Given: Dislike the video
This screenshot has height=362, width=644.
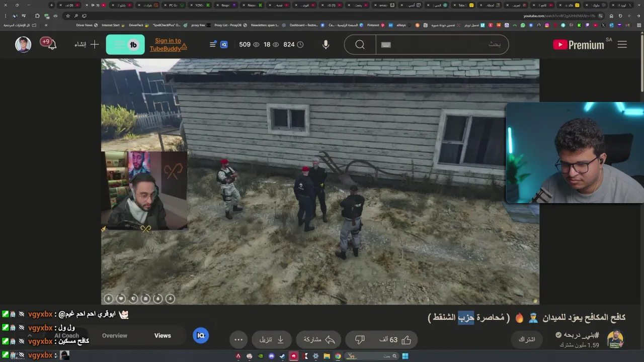Looking at the screenshot, I should click(x=360, y=339).
